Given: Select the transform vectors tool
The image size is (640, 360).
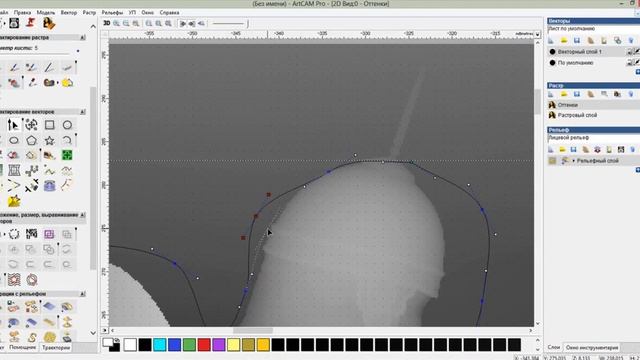Looking at the screenshot, I should tap(31, 124).
